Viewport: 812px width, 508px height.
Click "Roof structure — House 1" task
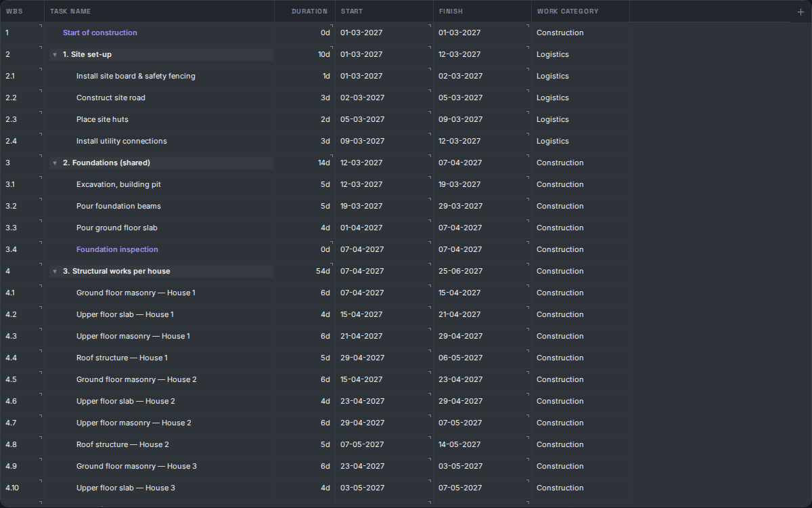click(122, 358)
